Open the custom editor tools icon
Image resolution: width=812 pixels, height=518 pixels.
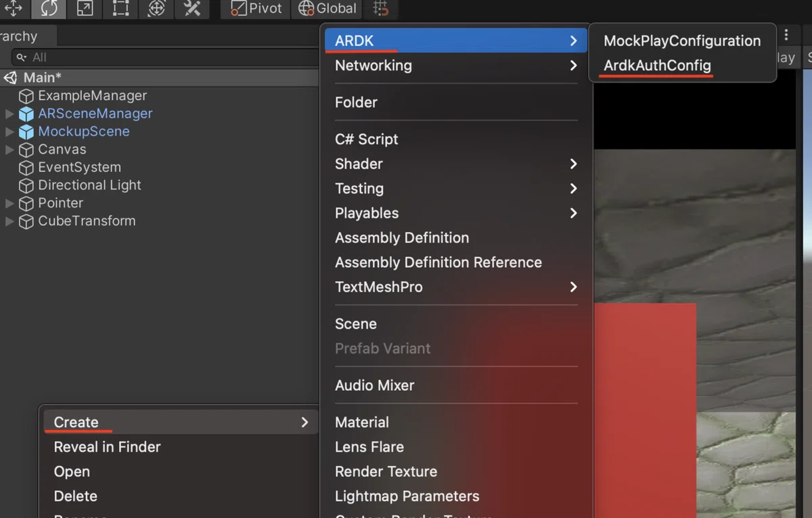pyautogui.click(x=192, y=9)
